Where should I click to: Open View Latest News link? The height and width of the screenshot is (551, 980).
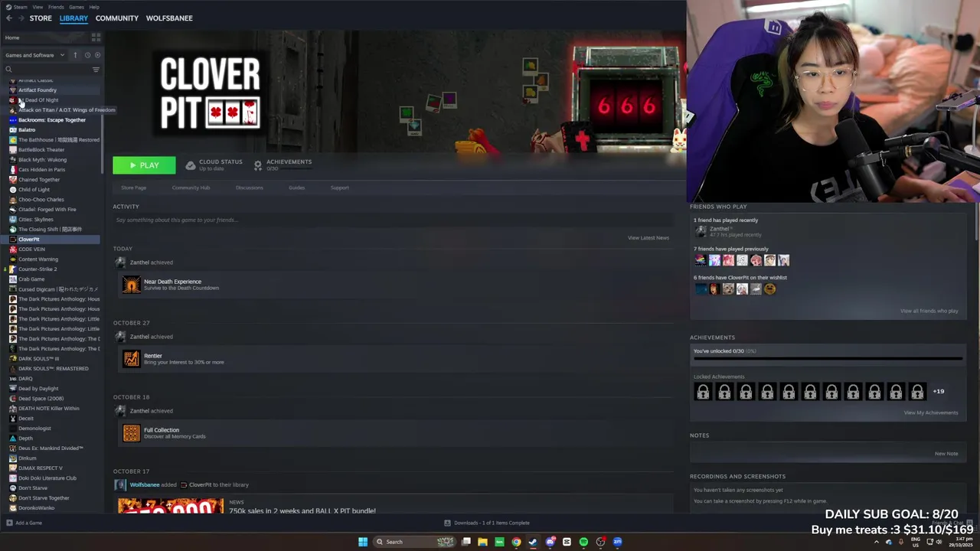click(x=648, y=238)
